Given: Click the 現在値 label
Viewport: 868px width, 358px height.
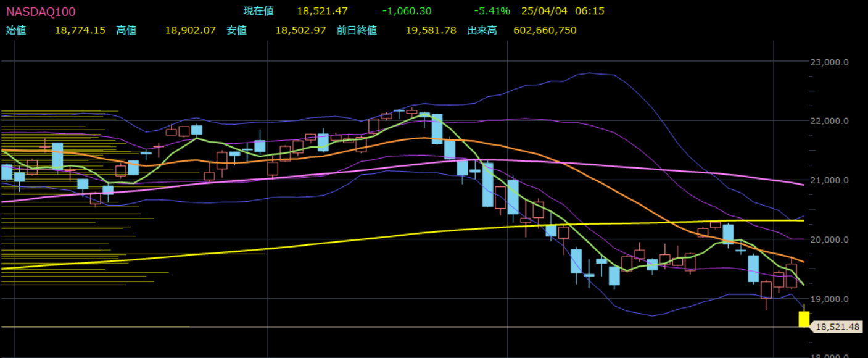Looking at the screenshot, I should tap(258, 11).
